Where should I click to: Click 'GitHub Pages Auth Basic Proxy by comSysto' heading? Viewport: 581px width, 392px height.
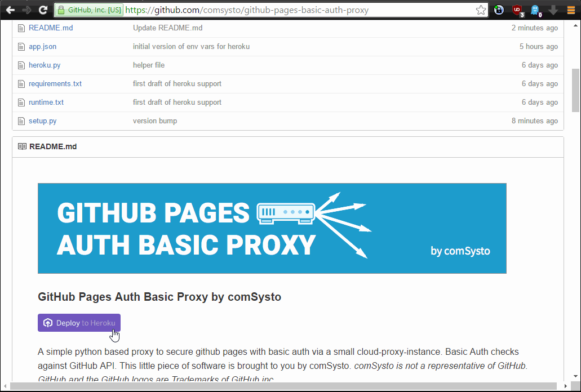point(159,297)
